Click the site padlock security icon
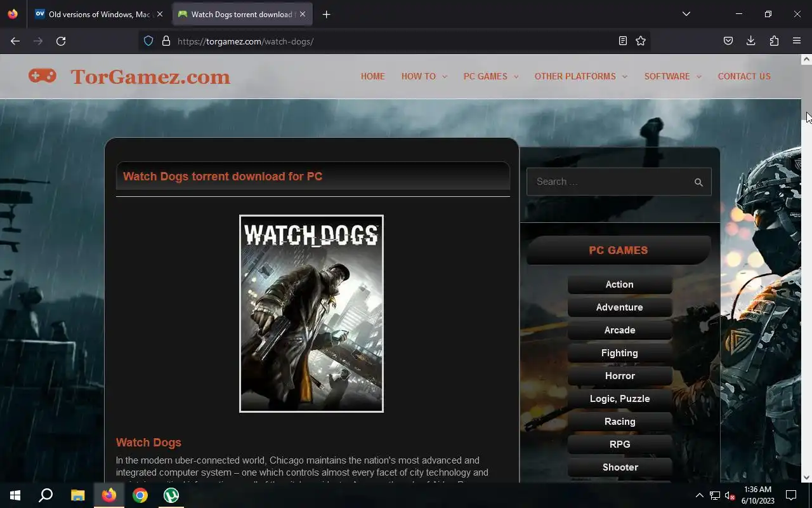Screen dimensions: 812x508 tap(166, 41)
